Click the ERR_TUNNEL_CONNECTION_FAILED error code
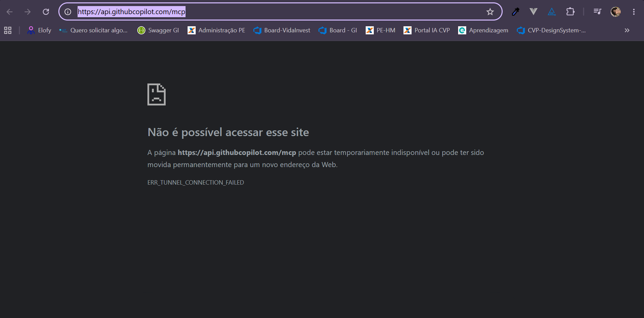The image size is (644, 318). (x=196, y=183)
